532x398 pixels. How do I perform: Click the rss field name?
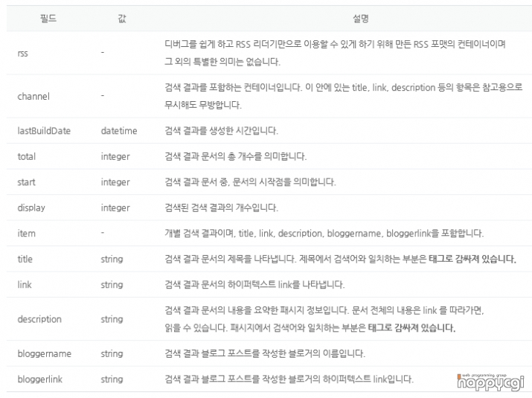click(x=23, y=54)
